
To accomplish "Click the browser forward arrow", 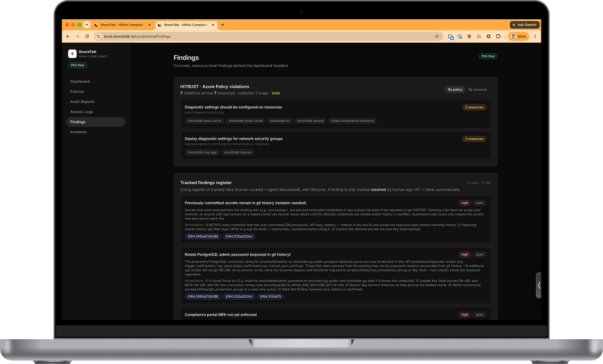I will click(77, 36).
